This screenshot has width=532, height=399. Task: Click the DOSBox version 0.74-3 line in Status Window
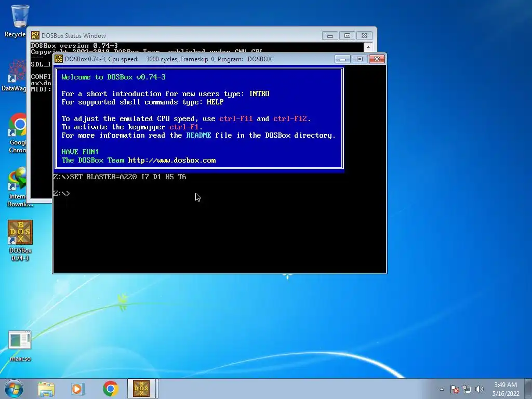74,46
